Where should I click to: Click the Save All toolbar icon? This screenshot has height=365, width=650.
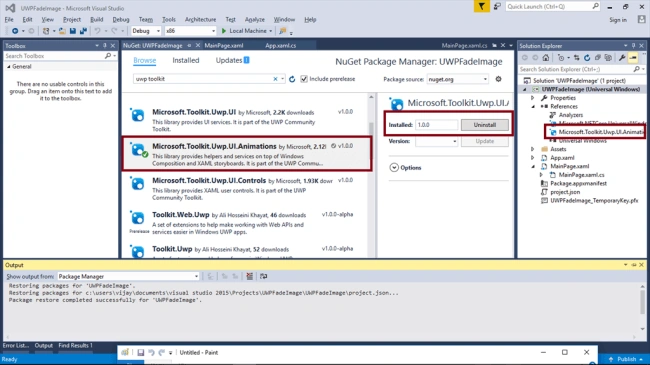83,31
